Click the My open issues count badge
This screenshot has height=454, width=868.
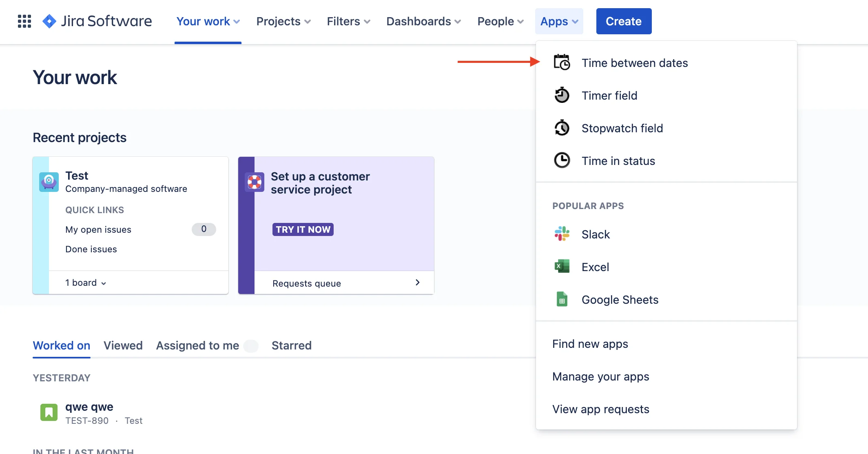(204, 229)
